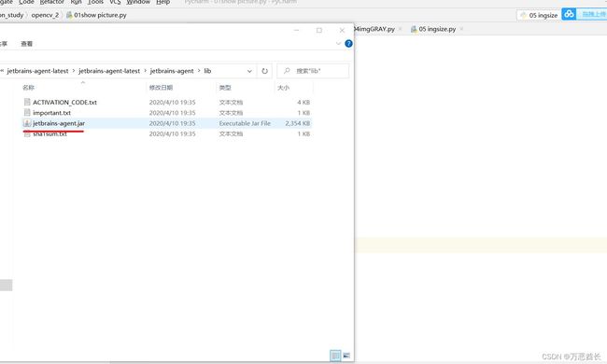Expand the Explorer ribbon chevron
This screenshot has height=364, width=607.
click(338, 44)
